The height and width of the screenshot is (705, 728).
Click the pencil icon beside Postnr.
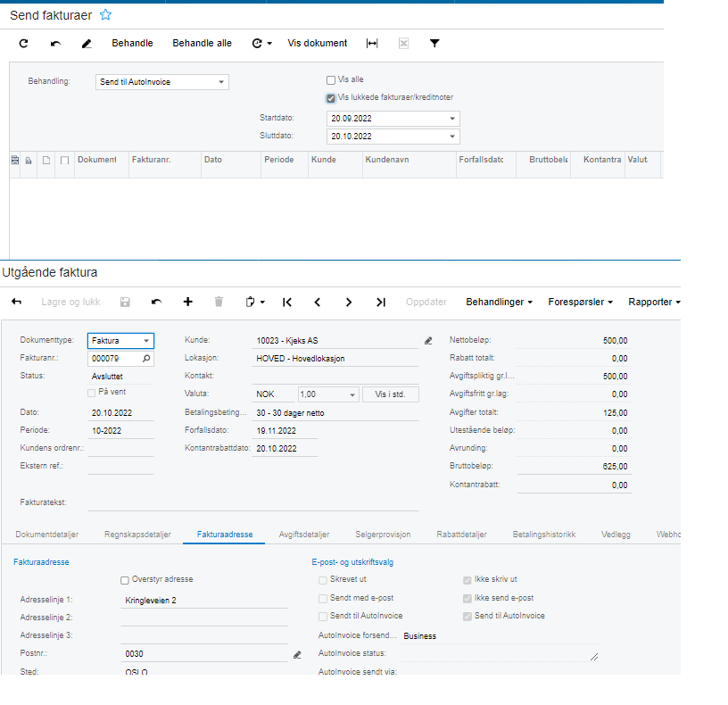(x=297, y=655)
